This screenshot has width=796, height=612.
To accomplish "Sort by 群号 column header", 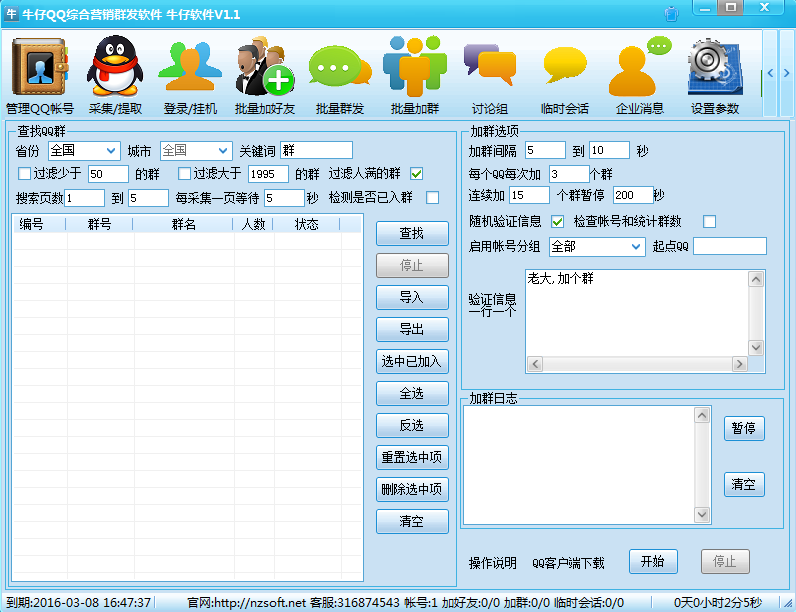I will click(99, 224).
